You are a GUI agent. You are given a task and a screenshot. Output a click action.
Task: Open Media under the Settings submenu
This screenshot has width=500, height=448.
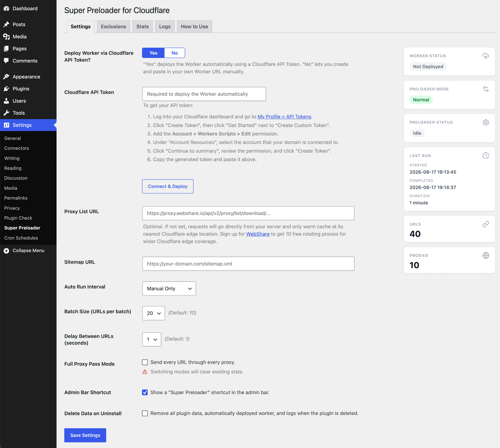pos(11,188)
